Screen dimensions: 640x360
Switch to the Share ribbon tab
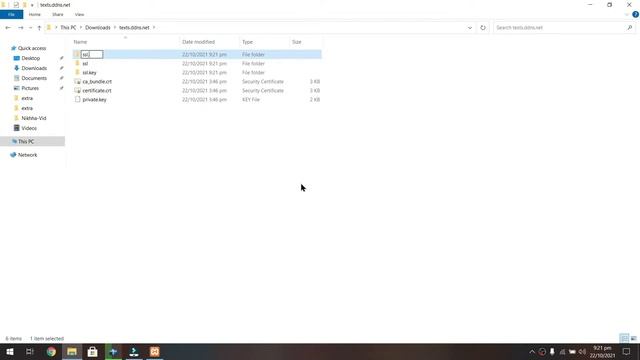pos(58,15)
